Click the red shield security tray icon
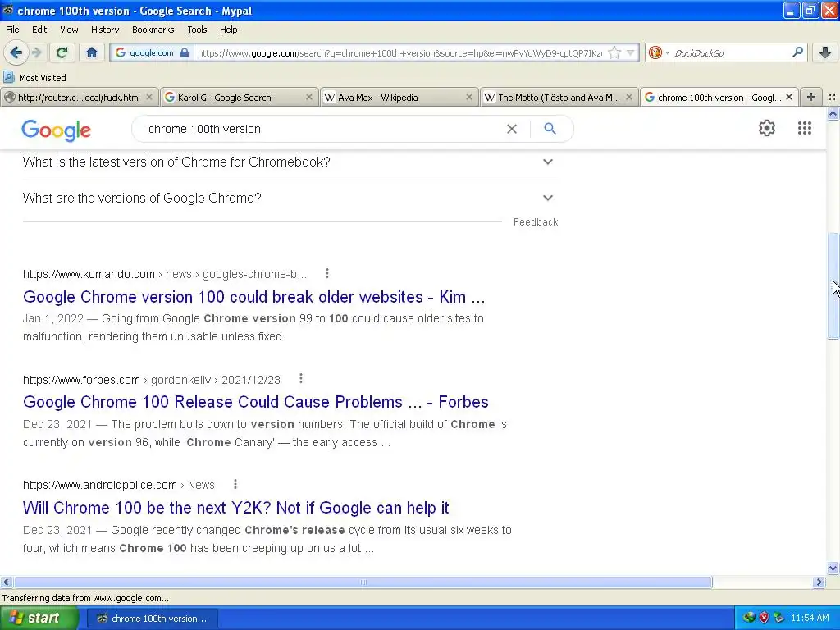Viewport: 840px width, 630px height. coord(764,618)
